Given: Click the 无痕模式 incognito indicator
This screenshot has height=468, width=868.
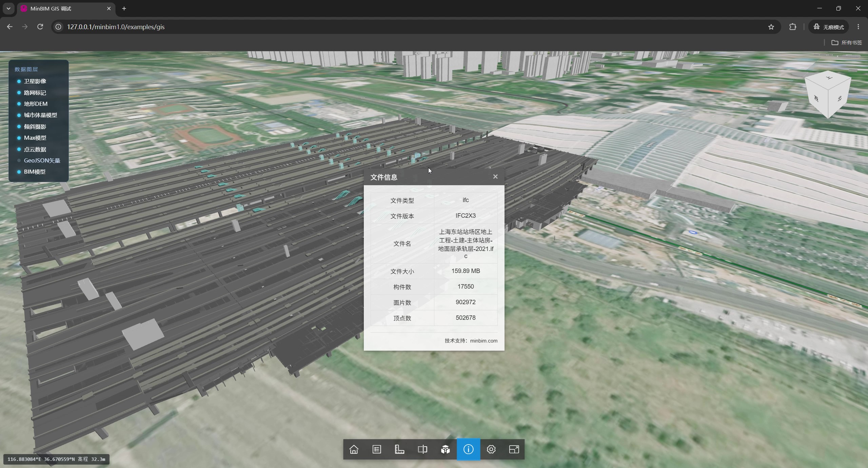Looking at the screenshot, I should pyautogui.click(x=828, y=27).
